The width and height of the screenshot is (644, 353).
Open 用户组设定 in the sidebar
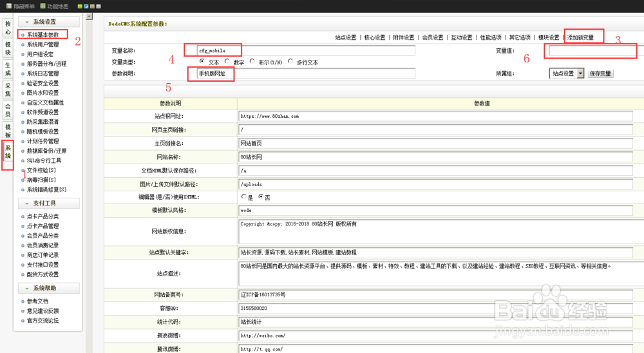coord(40,54)
